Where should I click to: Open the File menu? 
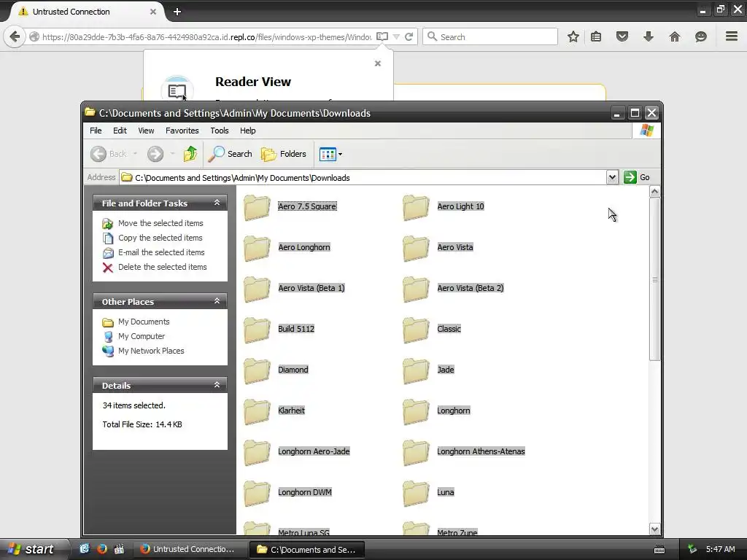click(96, 131)
